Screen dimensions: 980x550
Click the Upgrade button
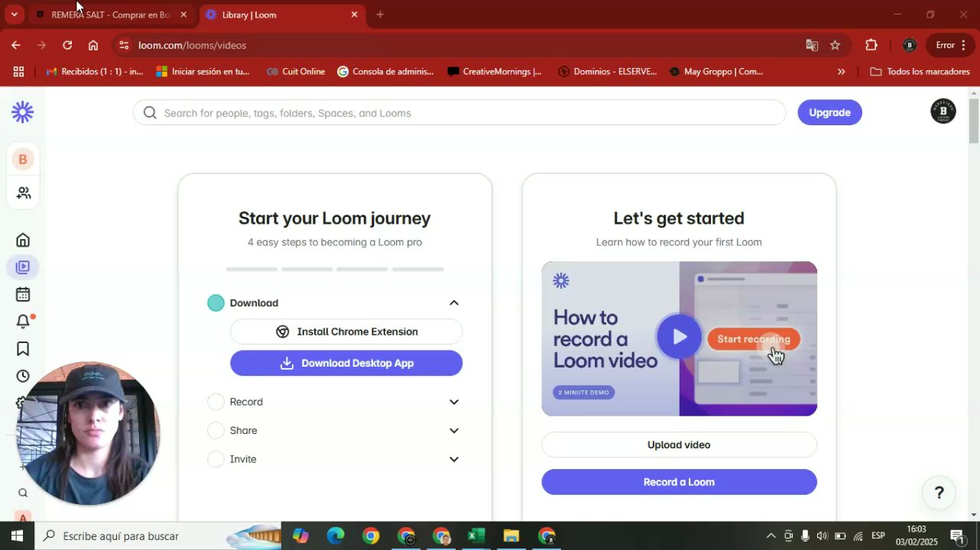[x=829, y=112]
